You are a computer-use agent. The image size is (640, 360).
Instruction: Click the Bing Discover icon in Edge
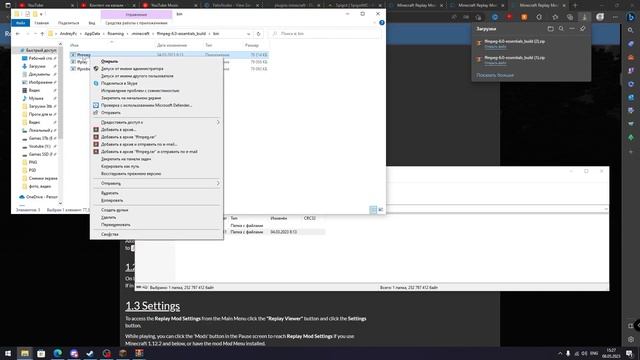[631, 17]
